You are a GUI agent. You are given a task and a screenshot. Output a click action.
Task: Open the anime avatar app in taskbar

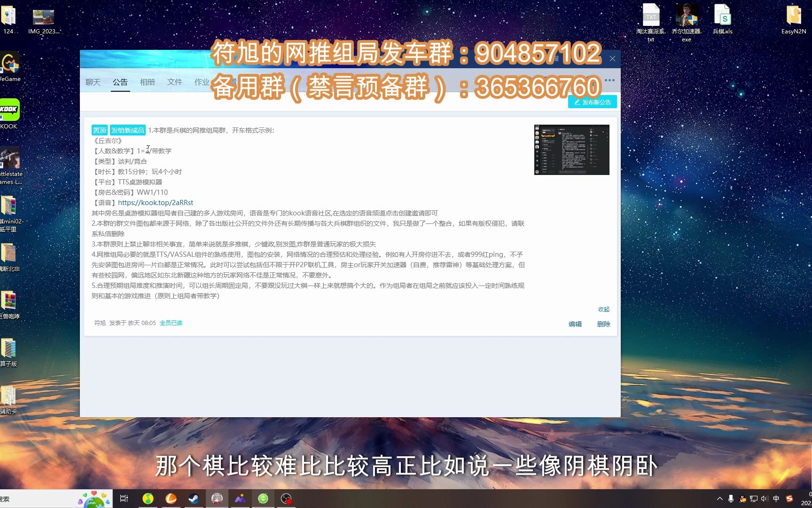pos(217,499)
